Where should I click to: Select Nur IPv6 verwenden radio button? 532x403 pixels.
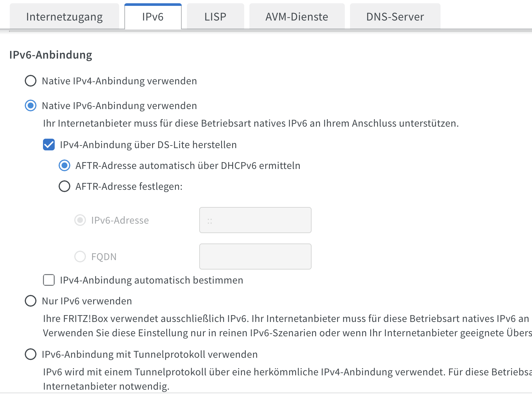coord(31,301)
